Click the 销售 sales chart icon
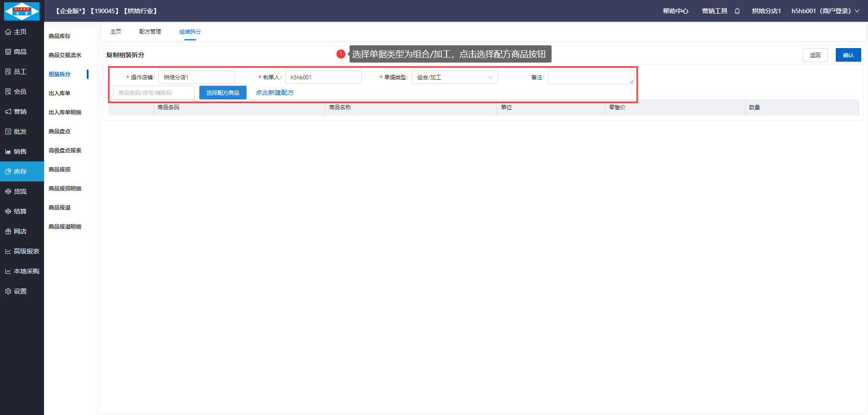 click(x=8, y=151)
